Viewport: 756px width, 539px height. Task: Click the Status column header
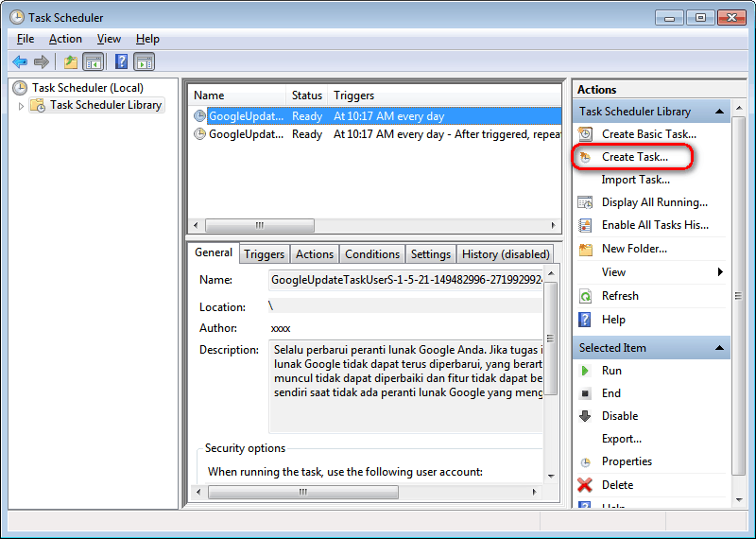306,96
